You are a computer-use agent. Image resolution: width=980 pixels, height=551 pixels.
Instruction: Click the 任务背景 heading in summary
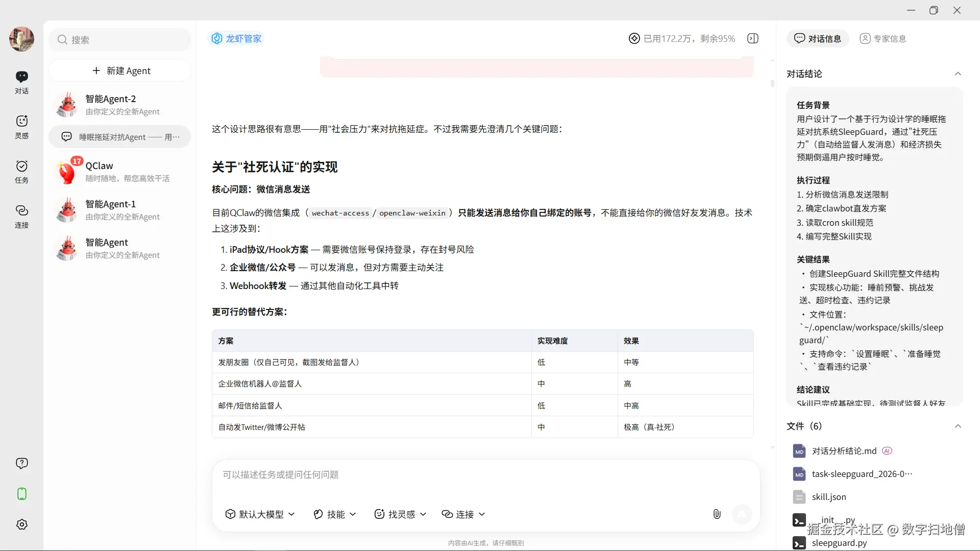pos(813,105)
